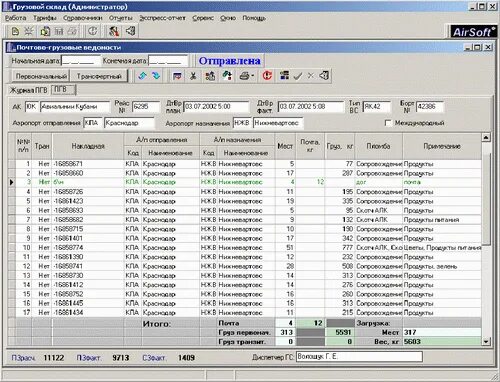Click the Тип ВС field showing ЯК42
The height and width of the screenshot is (382, 500).
point(376,107)
